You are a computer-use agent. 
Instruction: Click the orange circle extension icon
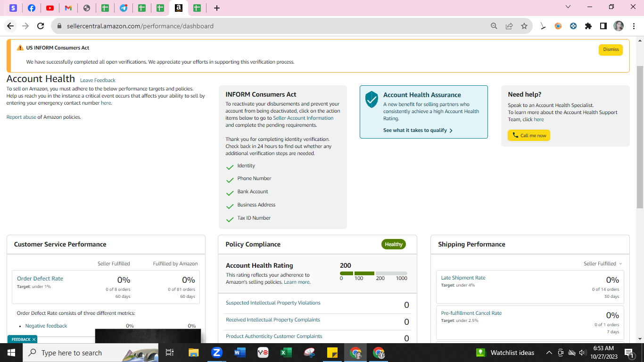tap(558, 26)
